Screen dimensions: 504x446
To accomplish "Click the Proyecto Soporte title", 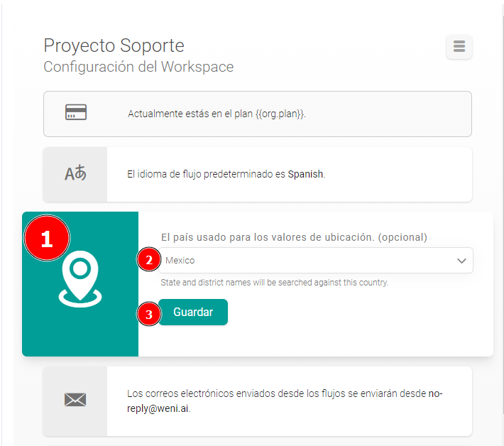I will [114, 45].
